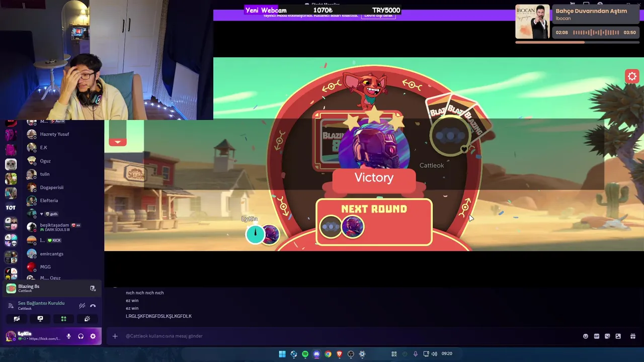
Task: Share your screen button
Action: tap(40, 318)
